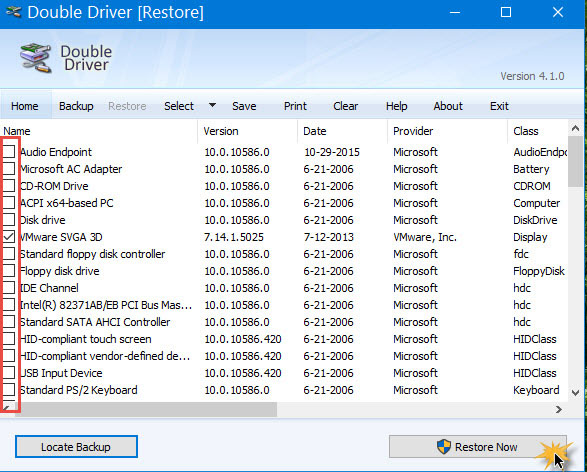Sort by the Name column header
This screenshot has height=472, width=587.
(x=99, y=131)
